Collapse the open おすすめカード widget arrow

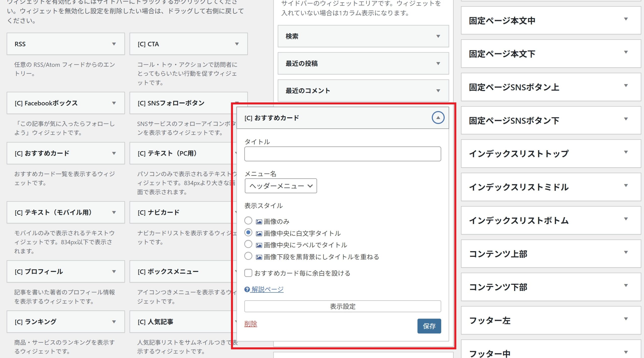[x=438, y=118]
